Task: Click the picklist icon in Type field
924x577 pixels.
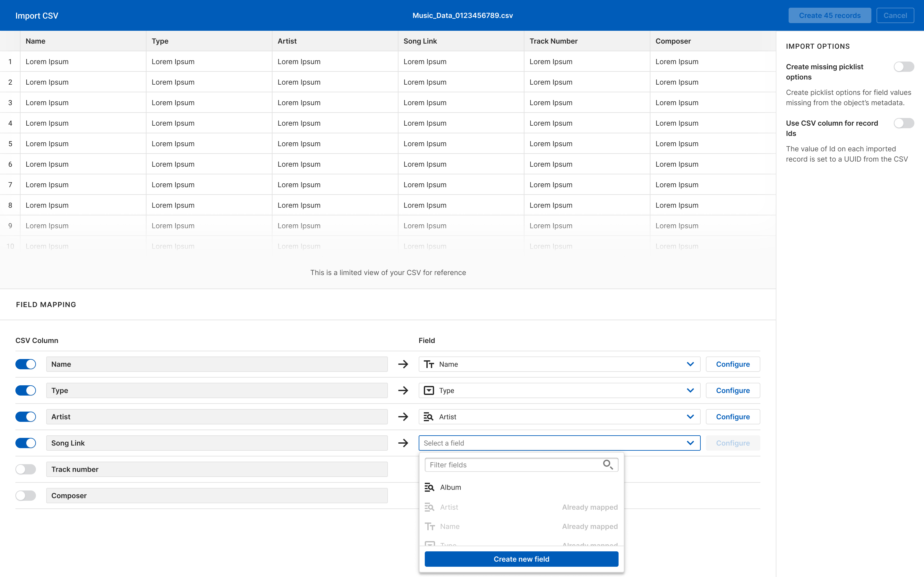Action: click(429, 390)
